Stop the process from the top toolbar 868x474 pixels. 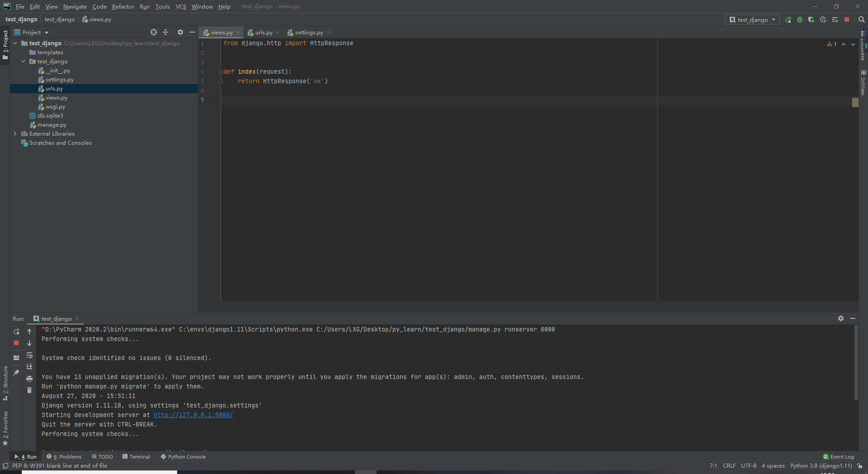point(847,19)
